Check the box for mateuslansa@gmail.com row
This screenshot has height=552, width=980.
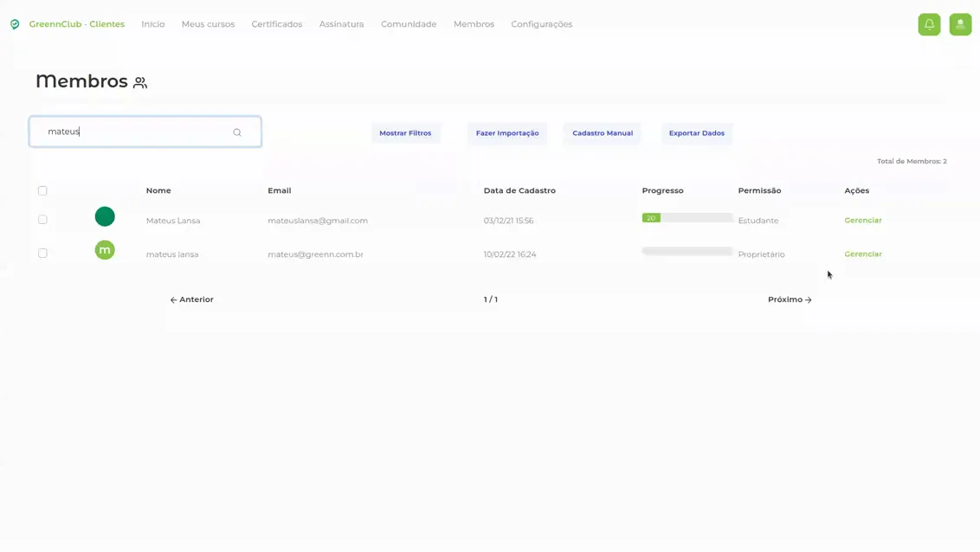[x=42, y=220]
